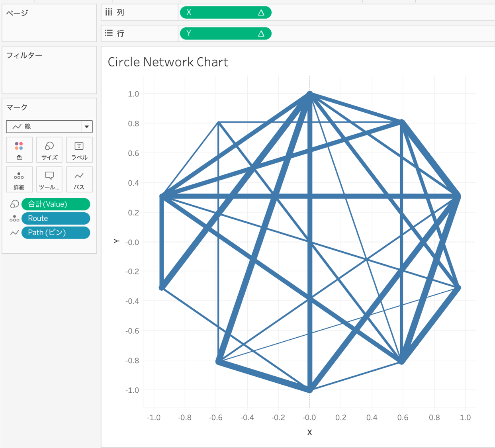This screenshot has height=448, width=495.
Task: Click the 0.6 tick on the X axis
Action: click(403, 418)
